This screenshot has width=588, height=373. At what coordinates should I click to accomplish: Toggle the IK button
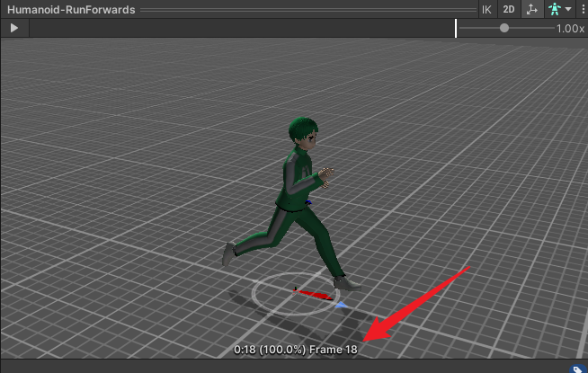coord(486,9)
